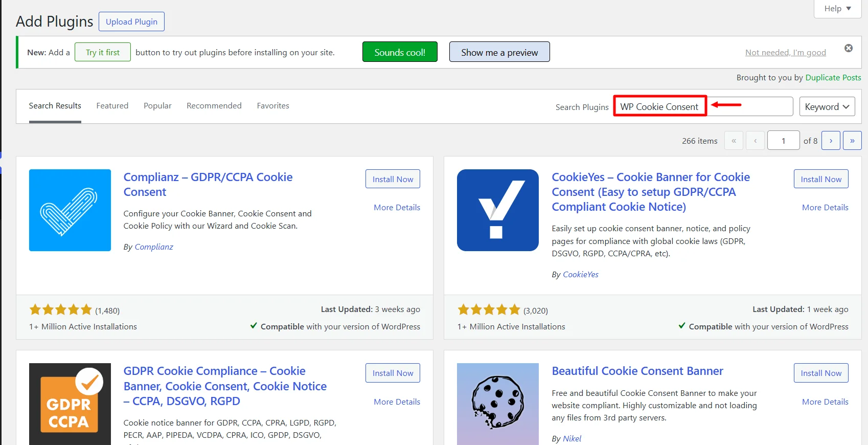Click the 'Search Plugins' label text
Image resolution: width=868 pixels, height=445 pixels.
point(582,107)
